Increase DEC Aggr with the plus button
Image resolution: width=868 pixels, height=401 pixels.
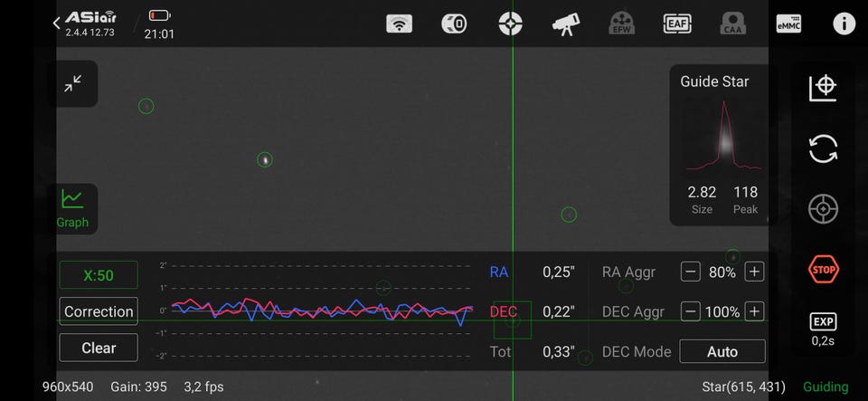[x=754, y=311]
